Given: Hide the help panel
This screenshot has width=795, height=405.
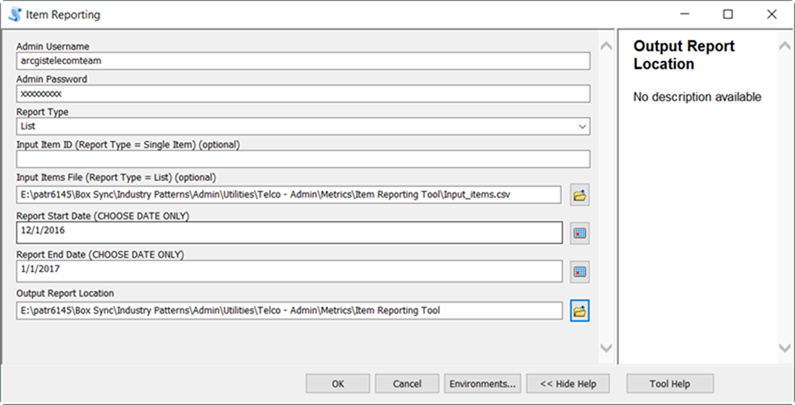Looking at the screenshot, I should pyautogui.click(x=568, y=384).
